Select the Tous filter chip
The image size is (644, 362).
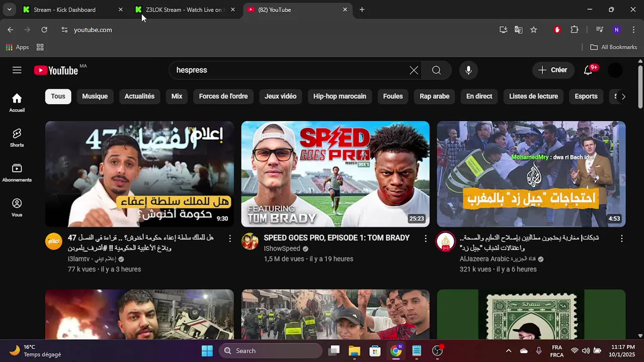(58, 97)
